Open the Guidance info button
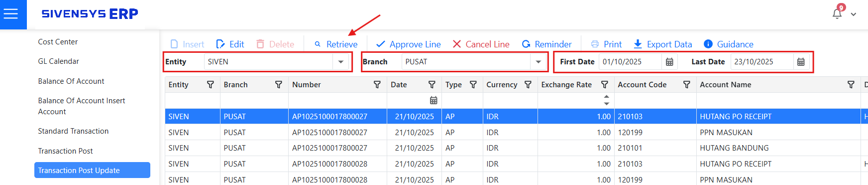Image resolution: width=868 pixels, height=185 pixels. pos(729,44)
